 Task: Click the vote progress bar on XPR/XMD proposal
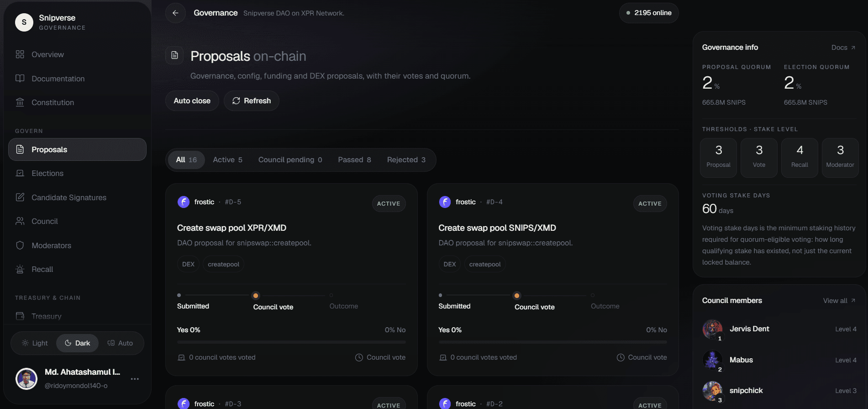pos(291,342)
